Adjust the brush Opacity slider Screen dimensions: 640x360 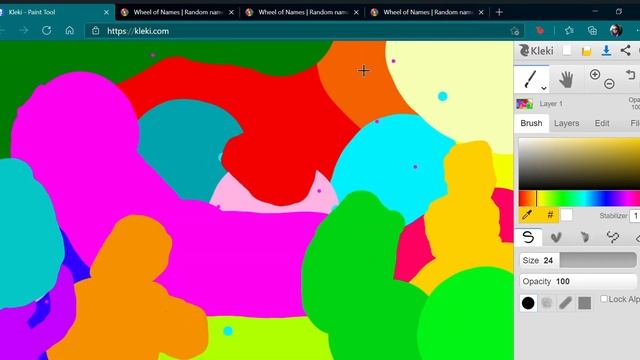(578, 281)
